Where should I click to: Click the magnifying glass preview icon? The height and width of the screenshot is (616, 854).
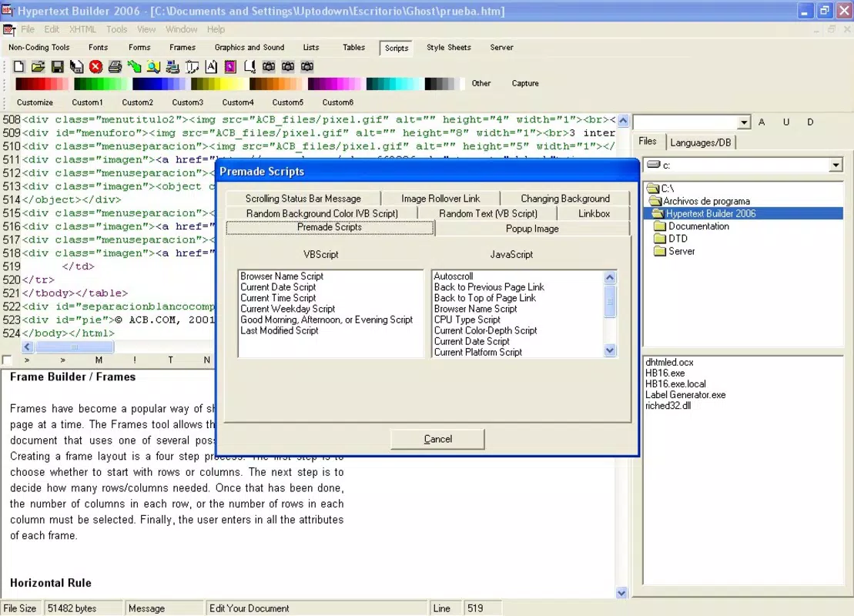tap(153, 66)
